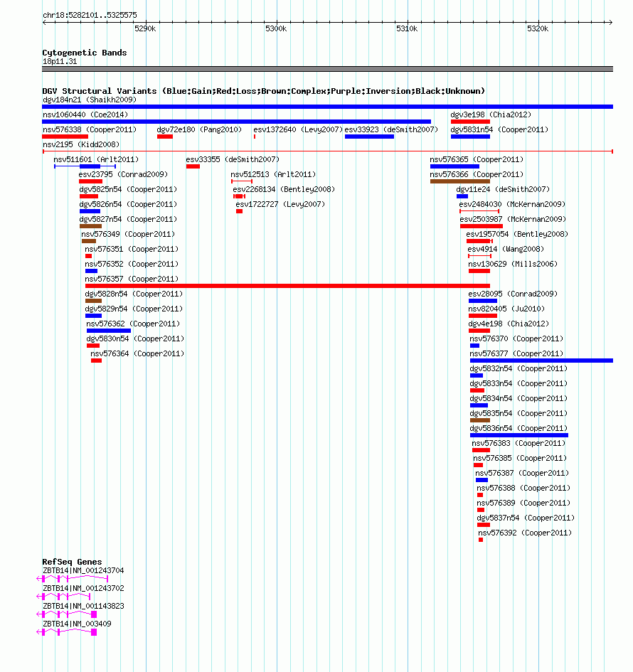Click the 5310k ruler mark
The height and width of the screenshot is (672, 633).
tap(407, 28)
